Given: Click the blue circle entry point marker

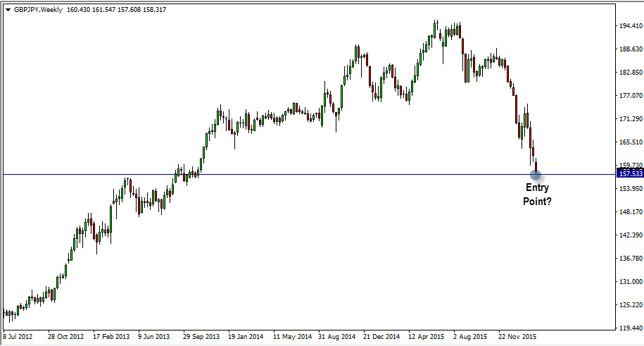Looking at the screenshot, I should (x=535, y=174).
